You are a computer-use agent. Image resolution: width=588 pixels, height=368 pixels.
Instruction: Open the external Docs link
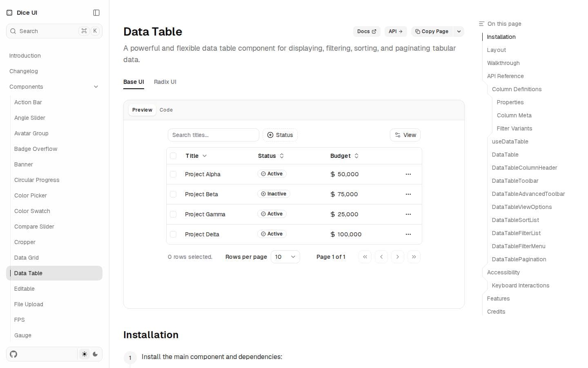pos(367,31)
